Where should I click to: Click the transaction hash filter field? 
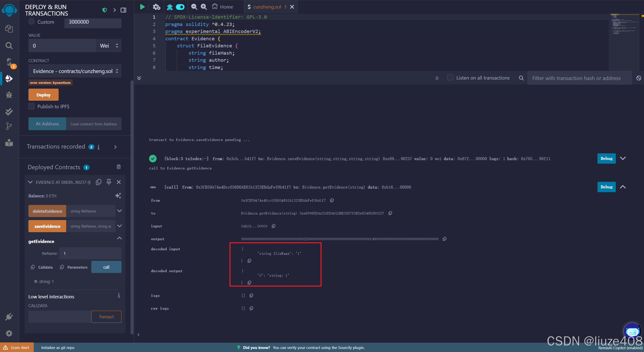click(579, 78)
